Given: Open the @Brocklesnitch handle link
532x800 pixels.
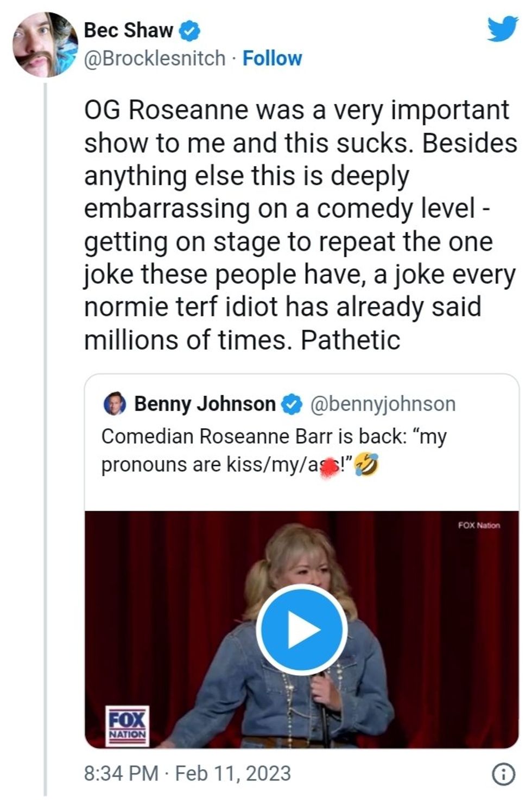Looking at the screenshot, I should pos(154,58).
